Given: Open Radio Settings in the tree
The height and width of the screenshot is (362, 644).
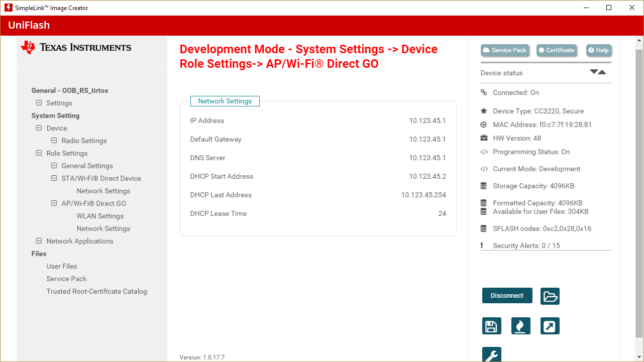Looking at the screenshot, I should (x=84, y=141).
